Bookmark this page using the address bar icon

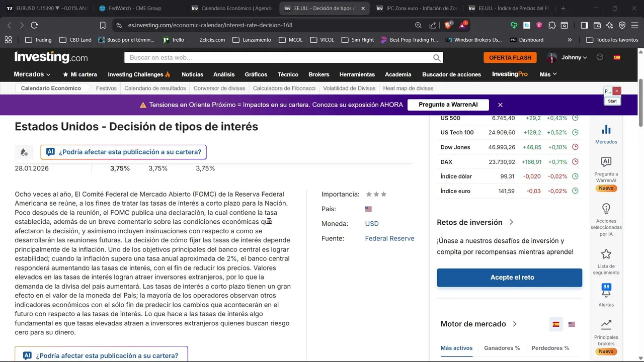[x=103, y=25]
